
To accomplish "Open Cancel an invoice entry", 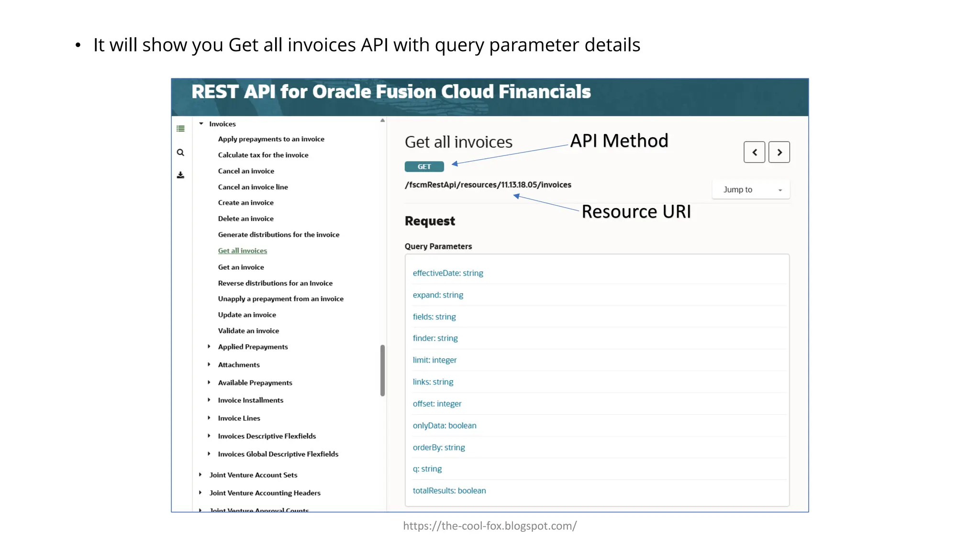I will click(x=246, y=171).
